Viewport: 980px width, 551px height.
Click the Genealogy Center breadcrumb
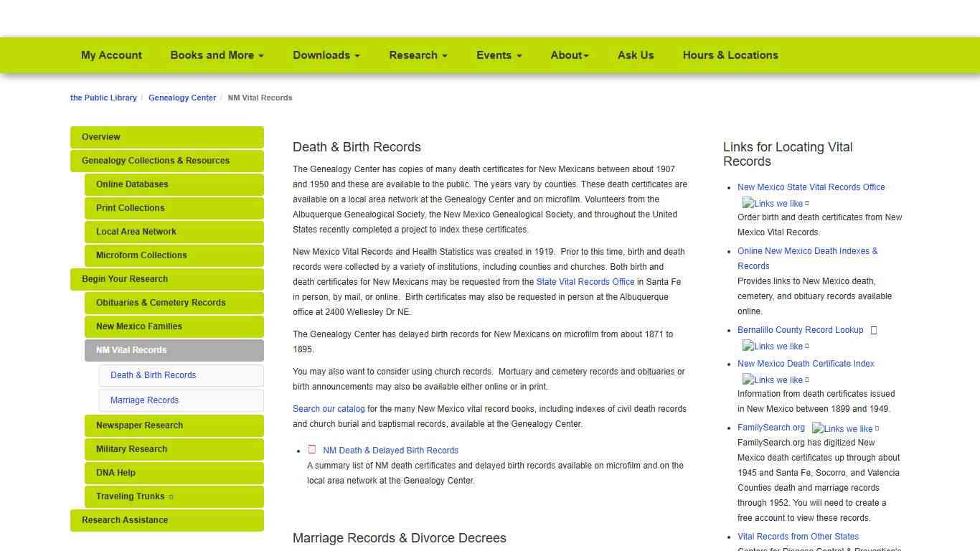(x=182, y=98)
